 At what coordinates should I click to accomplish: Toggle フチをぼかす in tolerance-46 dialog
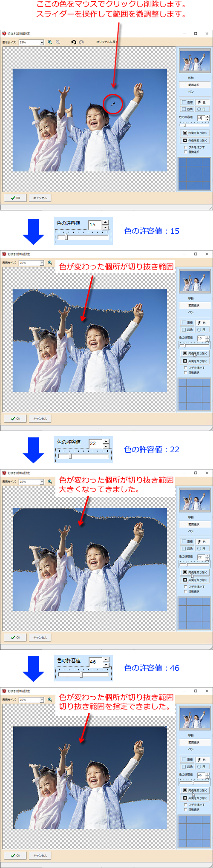(x=185, y=805)
